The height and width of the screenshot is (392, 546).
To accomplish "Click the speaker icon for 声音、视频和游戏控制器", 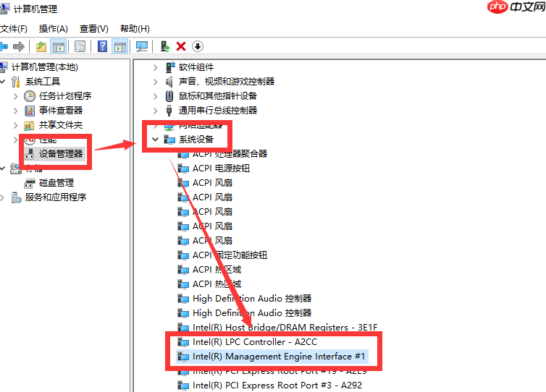I will click(x=169, y=82).
